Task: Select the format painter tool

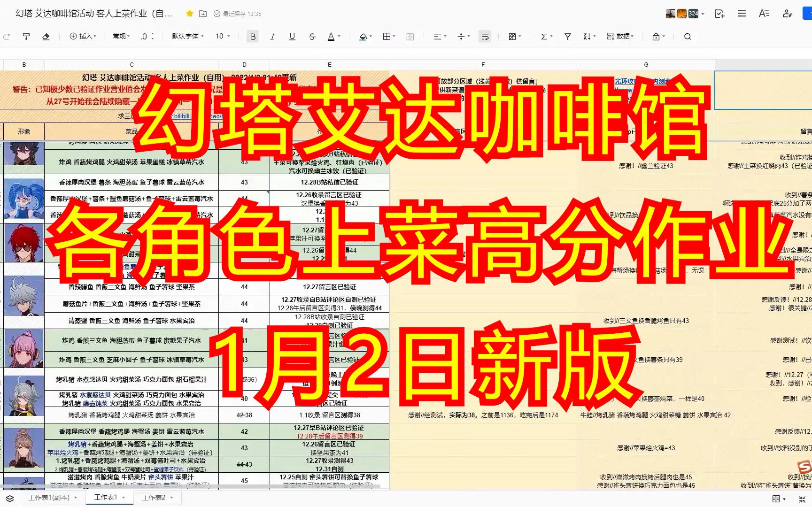Action: click(x=26, y=37)
